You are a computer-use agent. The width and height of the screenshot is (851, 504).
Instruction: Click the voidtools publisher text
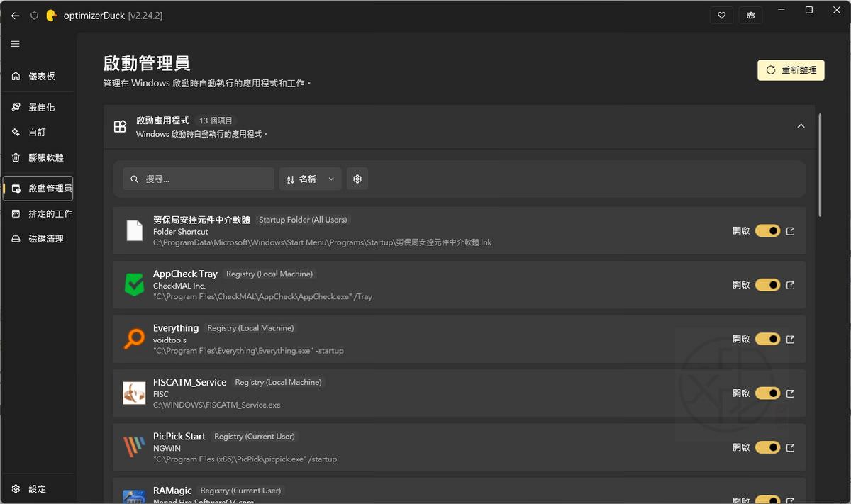(169, 340)
